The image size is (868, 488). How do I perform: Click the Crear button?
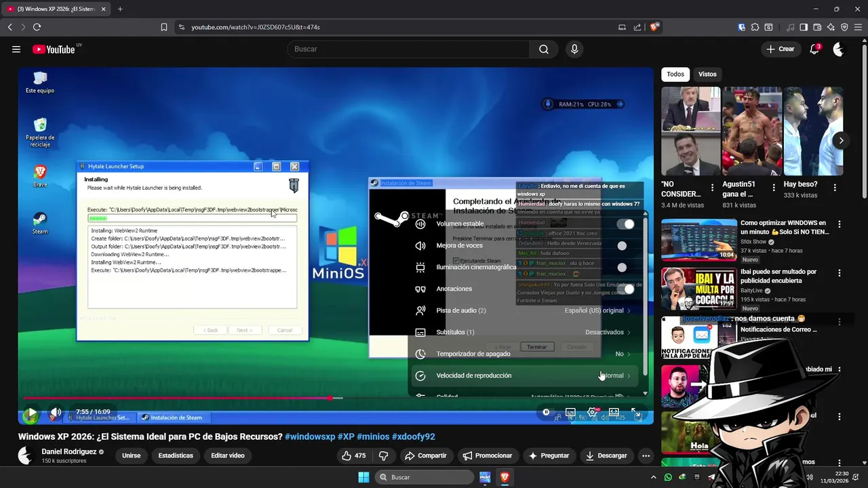(x=780, y=49)
